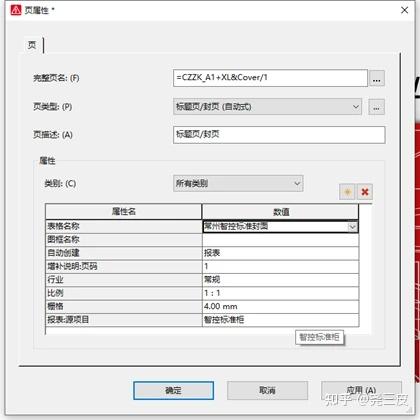Viewport: 420px width, 420px height.
Task: Click the 确定 button
Action: tap(173, 390)
